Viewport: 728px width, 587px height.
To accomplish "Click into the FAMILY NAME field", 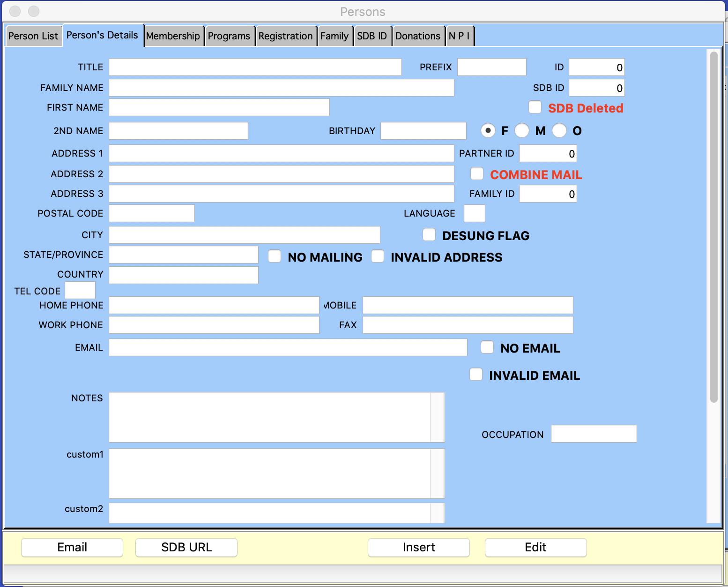I will tap(281, 88).
